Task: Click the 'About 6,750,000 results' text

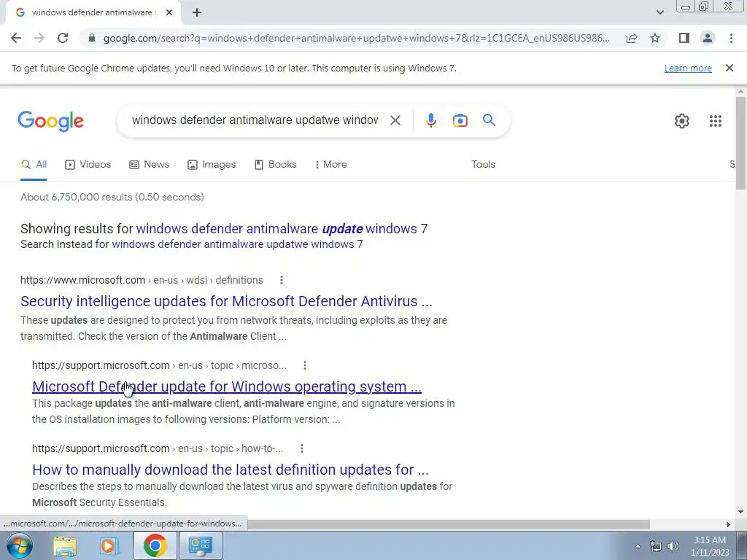Action: pyautogui.click(x=112, y=197)
